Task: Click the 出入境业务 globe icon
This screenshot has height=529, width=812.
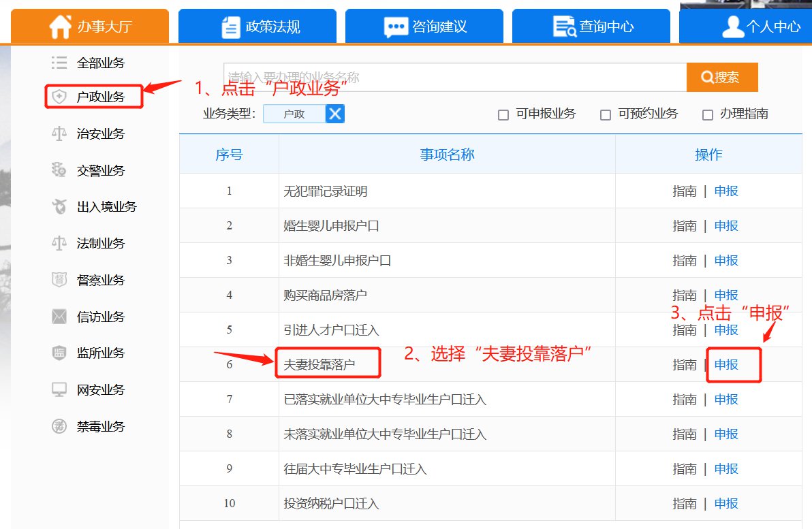Action: coord(59,206)
